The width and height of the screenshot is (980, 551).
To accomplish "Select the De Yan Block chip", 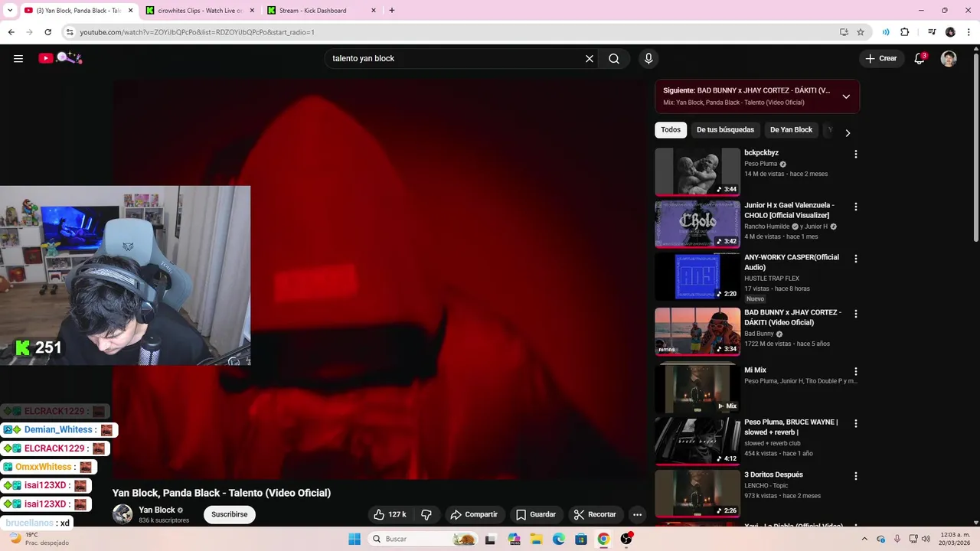I will click(791, 130).
